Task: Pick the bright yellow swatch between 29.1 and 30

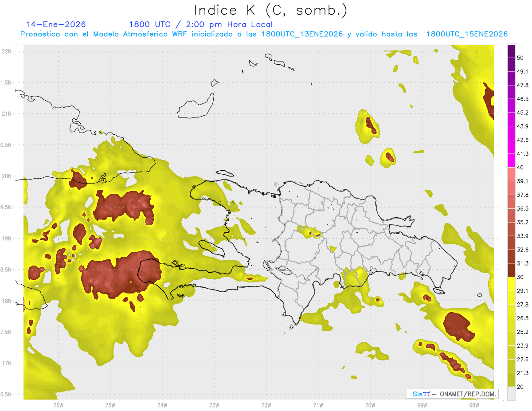Action: click(x=511, y=284)
